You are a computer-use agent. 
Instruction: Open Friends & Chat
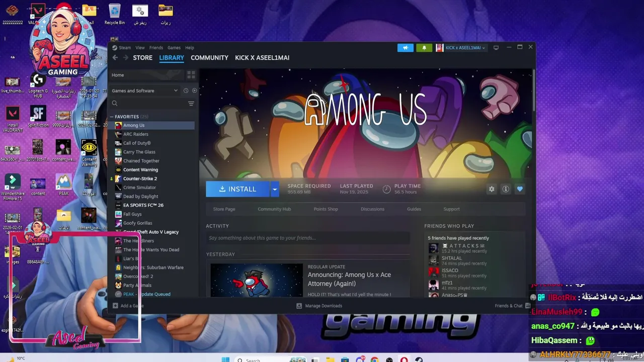512,306
